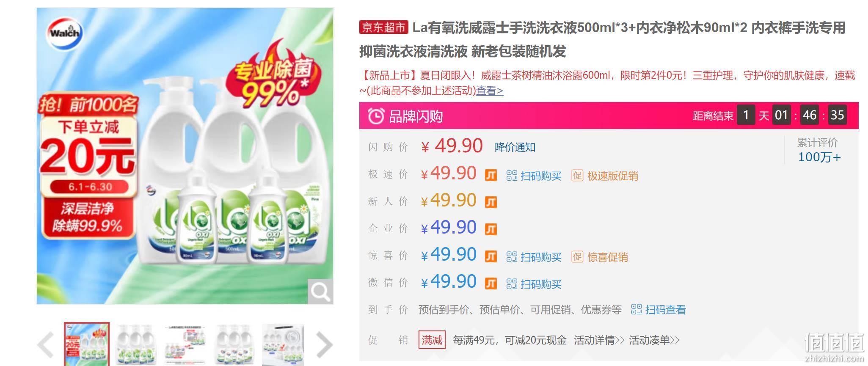This screenshot has height=366, width=868.
Task: Click the orange JD icon beside 新人价
Action: (490, 202)
